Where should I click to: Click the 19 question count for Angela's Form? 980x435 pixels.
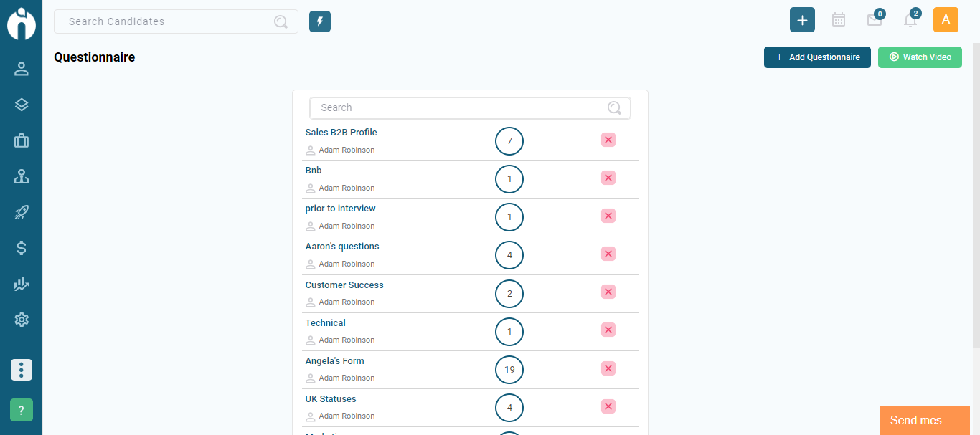(x=509, y=370)
